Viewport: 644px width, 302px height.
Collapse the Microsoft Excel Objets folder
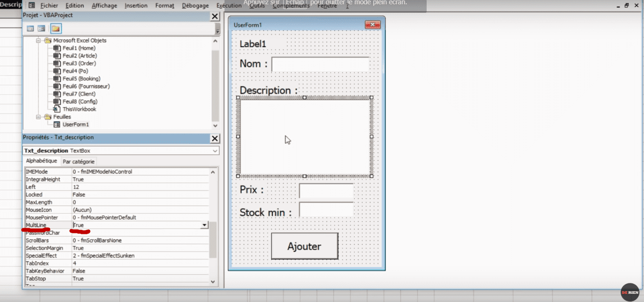pos(39,40)
